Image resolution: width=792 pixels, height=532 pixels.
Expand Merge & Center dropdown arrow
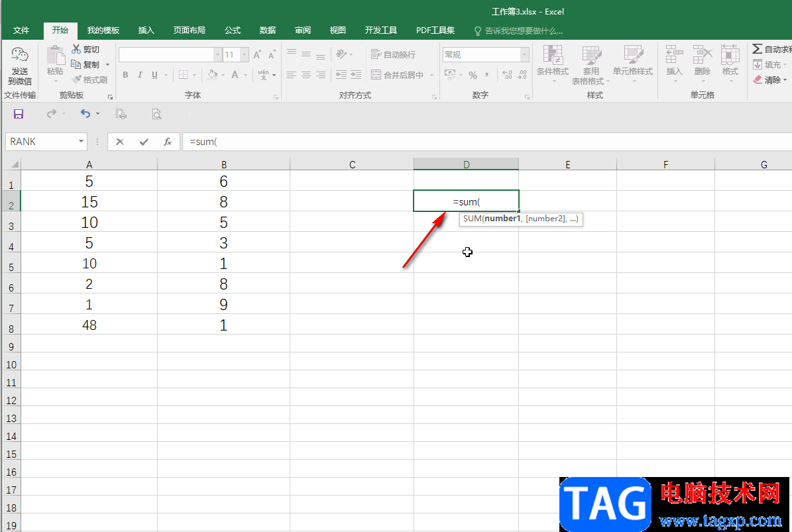(432, 76)
